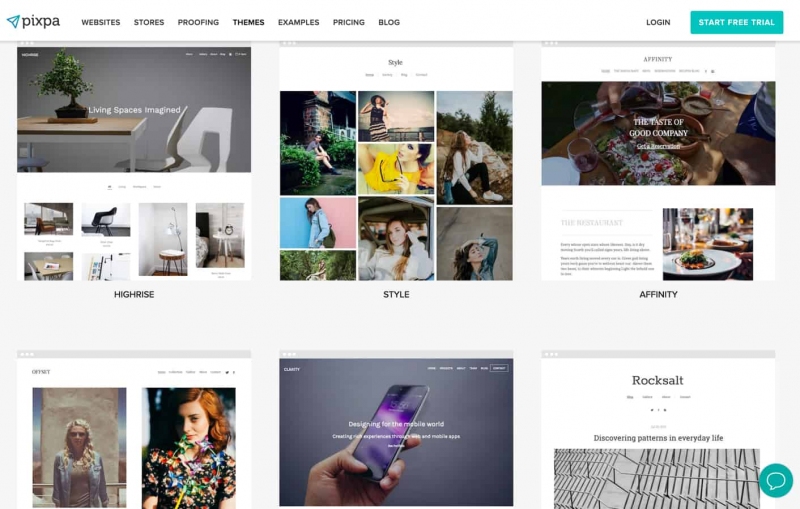The height and width of the screenshot is (509, 800).
Task: Open the Examples page
Action: [298, 22]
